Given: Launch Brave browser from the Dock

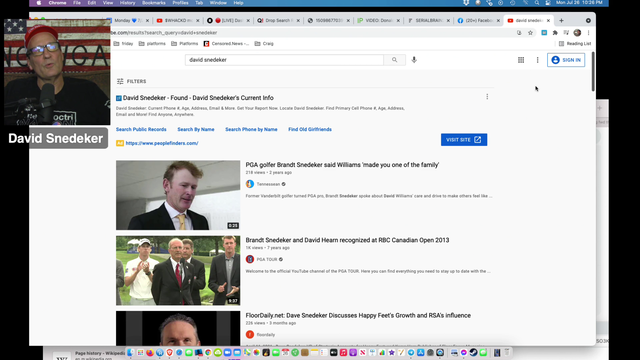Looking at the screenshot, I should point(169,353).
